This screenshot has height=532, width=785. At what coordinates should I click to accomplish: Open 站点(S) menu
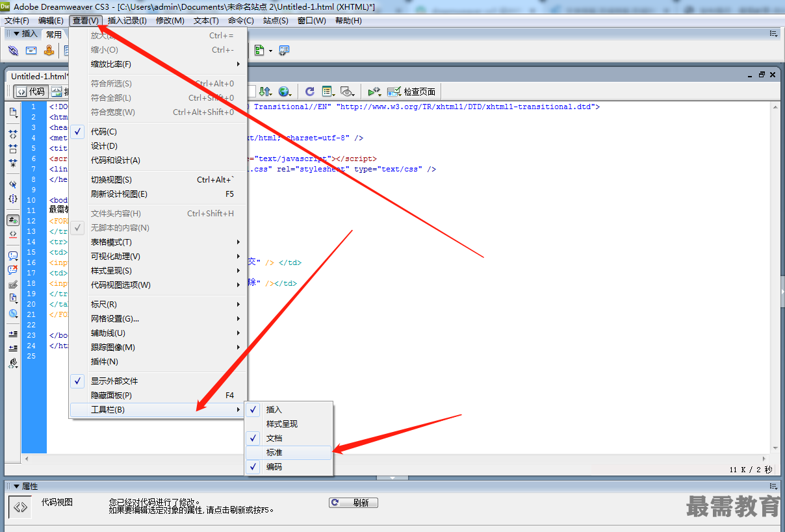[x=276, y=20]
